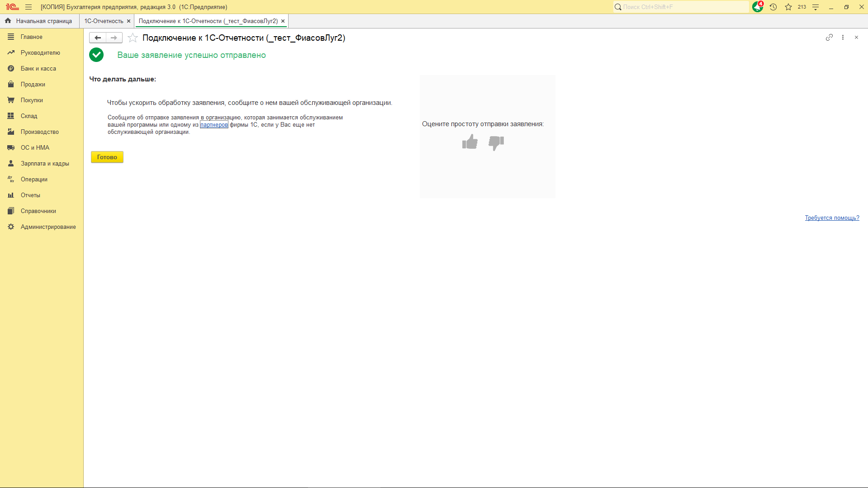The height and width of the screenshot is (488, 868).
Task: Open the Покупки section
Action: (42, 100)
